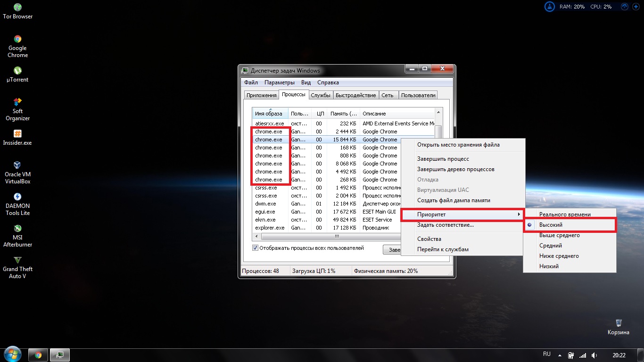644x362 pixels.
Task: Click 'Открыть место хранения файла'
Action: [x=458, y=145]
